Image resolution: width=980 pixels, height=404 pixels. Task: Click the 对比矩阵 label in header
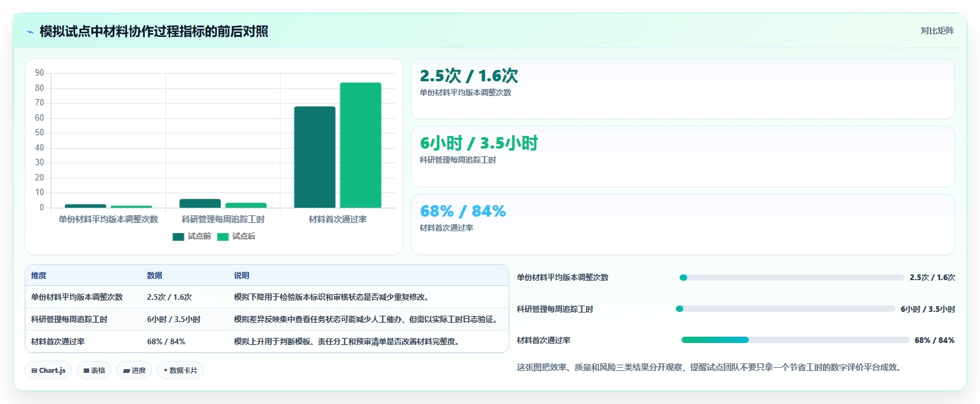(x=937, y=30)
